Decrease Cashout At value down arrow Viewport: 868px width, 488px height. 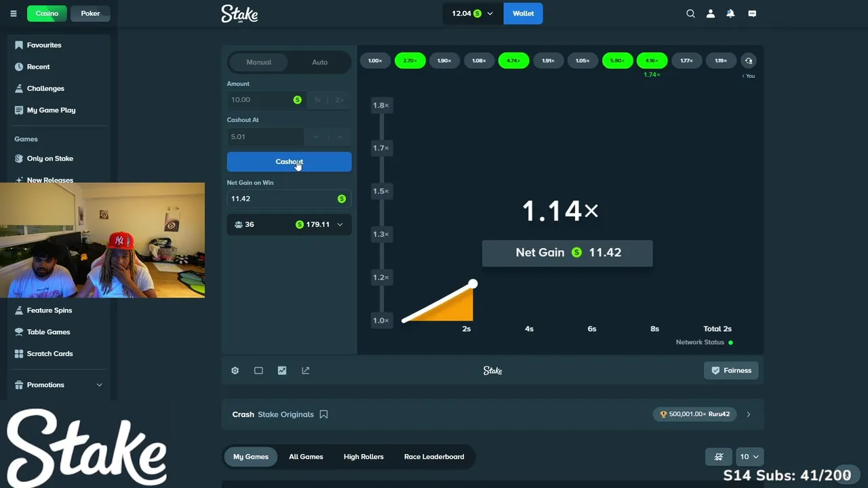[x=316, y=137]
